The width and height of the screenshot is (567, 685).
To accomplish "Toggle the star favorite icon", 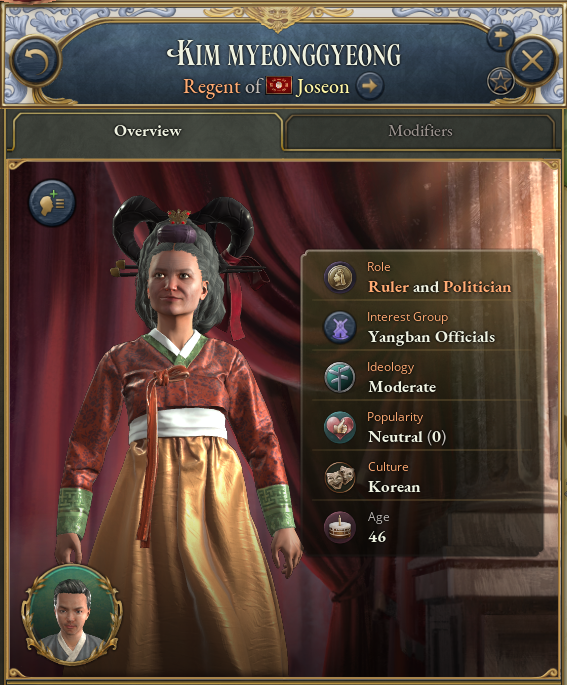I will [x=500, y=81].
